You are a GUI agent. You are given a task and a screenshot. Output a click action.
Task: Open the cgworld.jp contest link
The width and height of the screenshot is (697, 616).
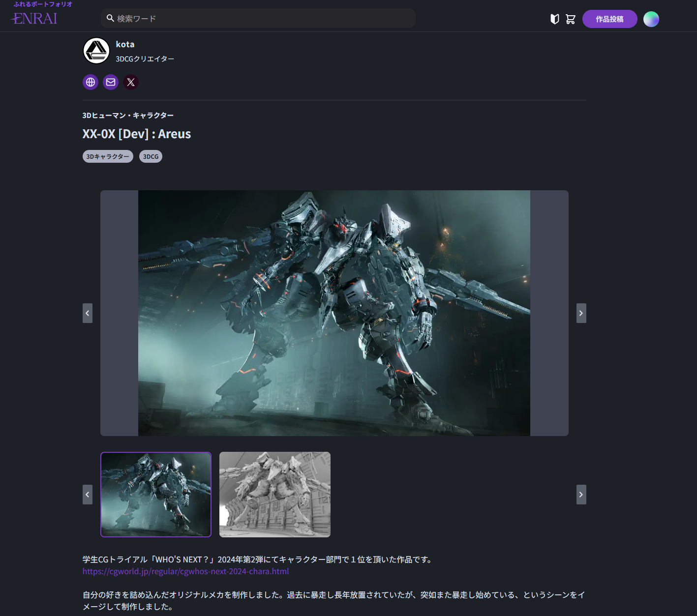tap(186, 571)
